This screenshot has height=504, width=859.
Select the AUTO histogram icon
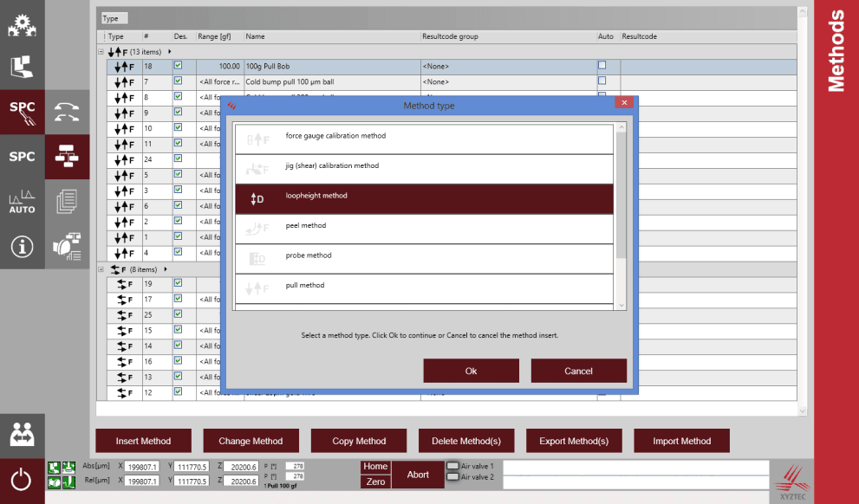pos(22,202)
